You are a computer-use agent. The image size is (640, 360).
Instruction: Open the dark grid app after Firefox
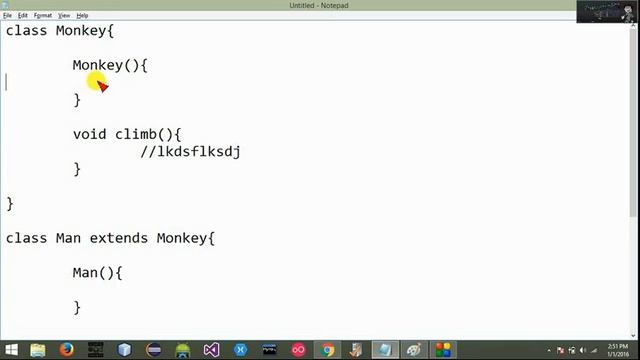pos(96,350)
